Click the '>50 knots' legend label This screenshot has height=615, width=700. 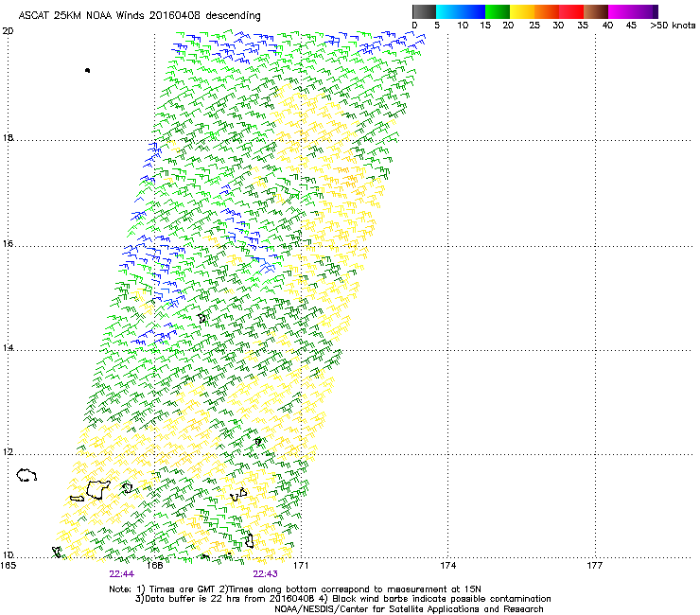coord(673,26)
